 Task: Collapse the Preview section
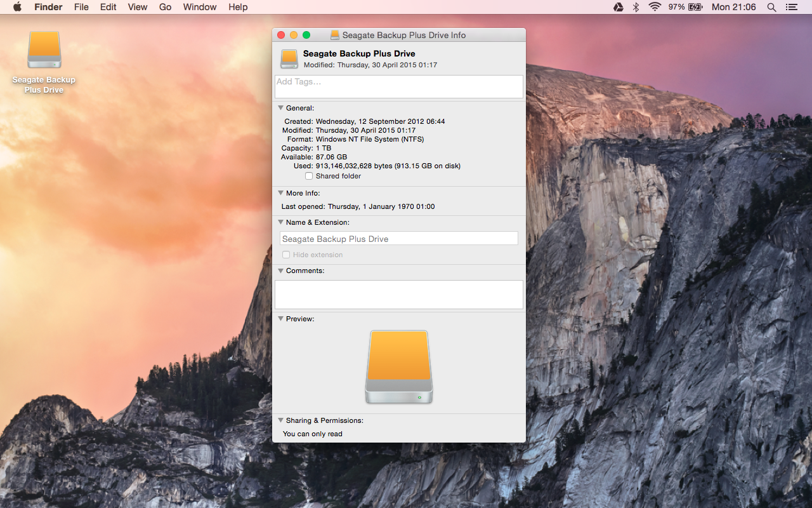tap(280, 319)
